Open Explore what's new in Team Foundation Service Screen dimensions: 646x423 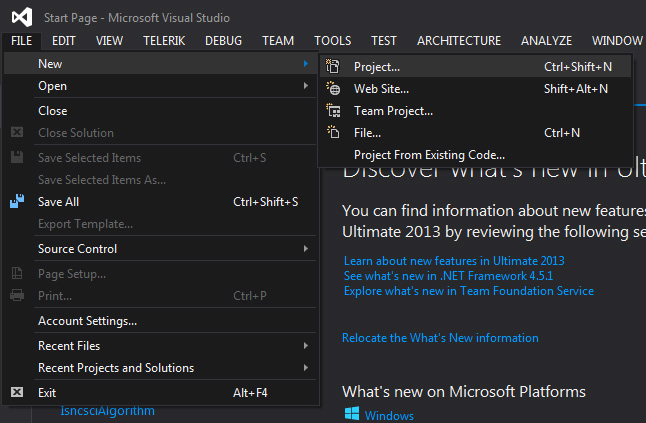(x=469, y=291)
